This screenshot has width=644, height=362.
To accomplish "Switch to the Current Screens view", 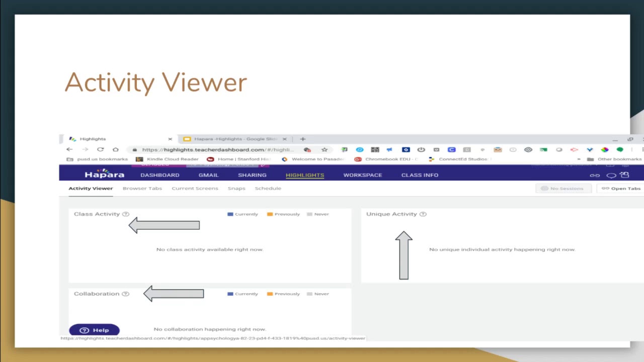I will click(x=195, y=189).
